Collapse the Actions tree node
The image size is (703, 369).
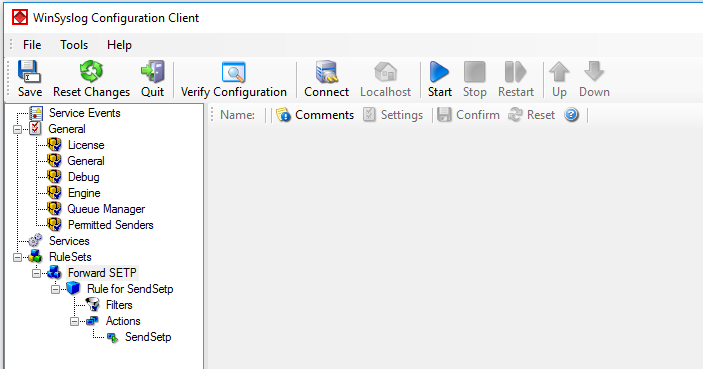click(74, 321)
